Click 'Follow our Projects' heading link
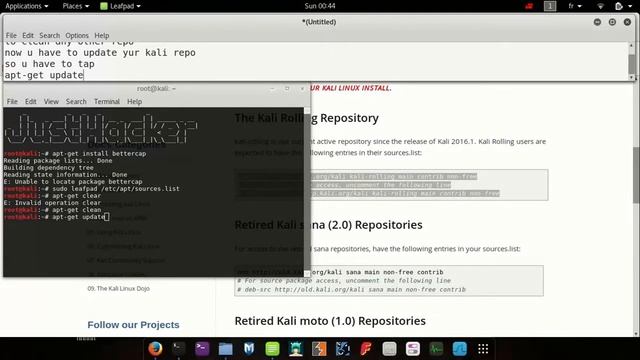 pyautogui.click(x=133, y=325)
